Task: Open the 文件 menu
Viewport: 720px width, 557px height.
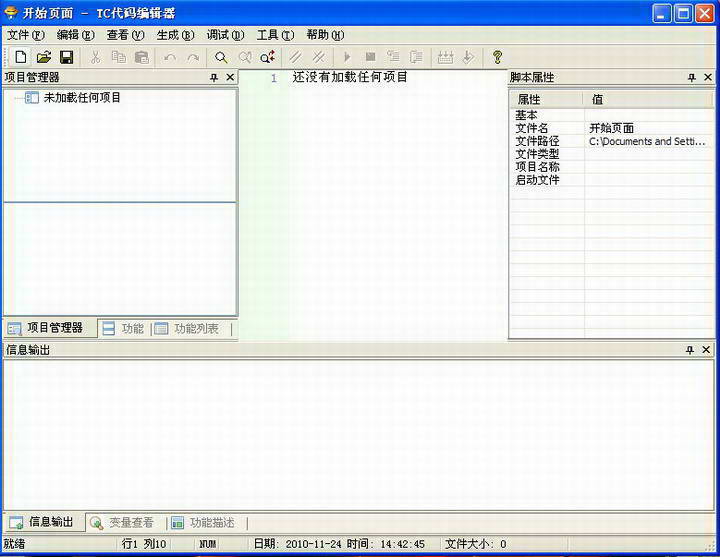Action: (x=25, y=35)
